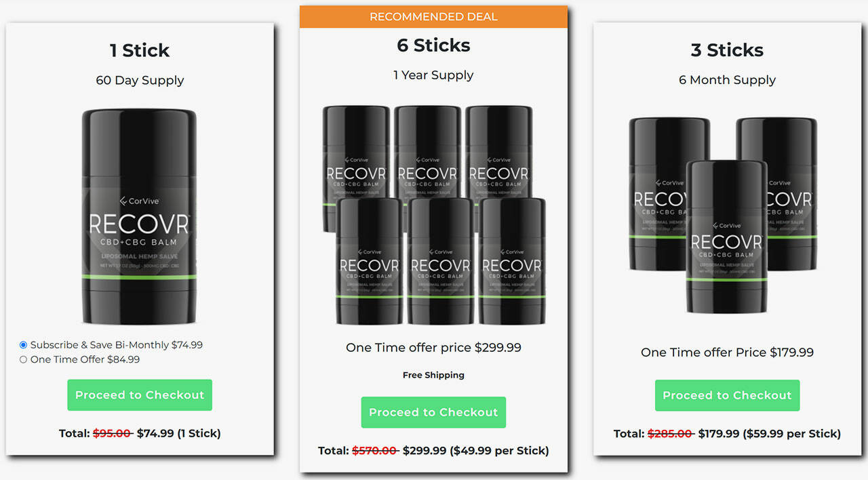
Task: Click the single Recovr balm stick image
Action: click(x=140, y=217)
